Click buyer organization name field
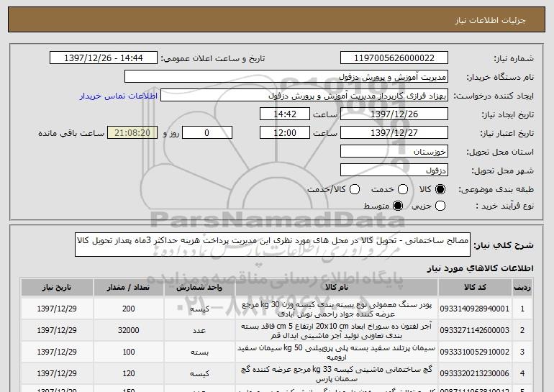This screenshot has width=554, height=392. pos(286,77)
